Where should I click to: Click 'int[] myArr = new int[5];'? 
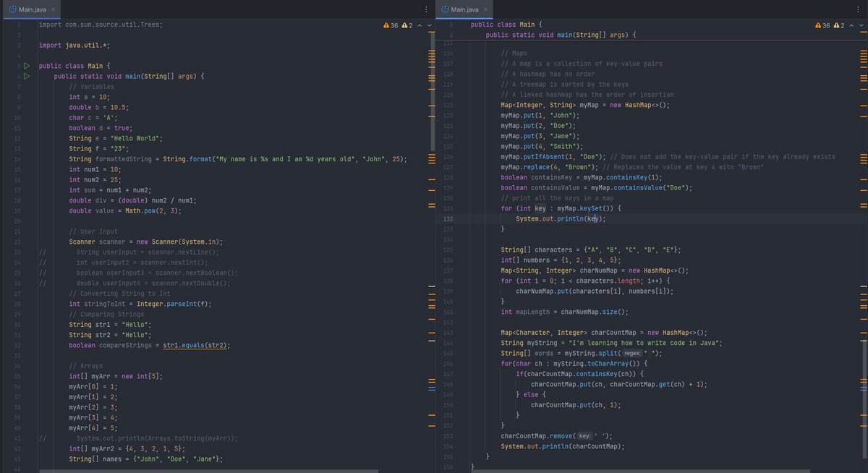pyautogui.click(x=115, y=377)
